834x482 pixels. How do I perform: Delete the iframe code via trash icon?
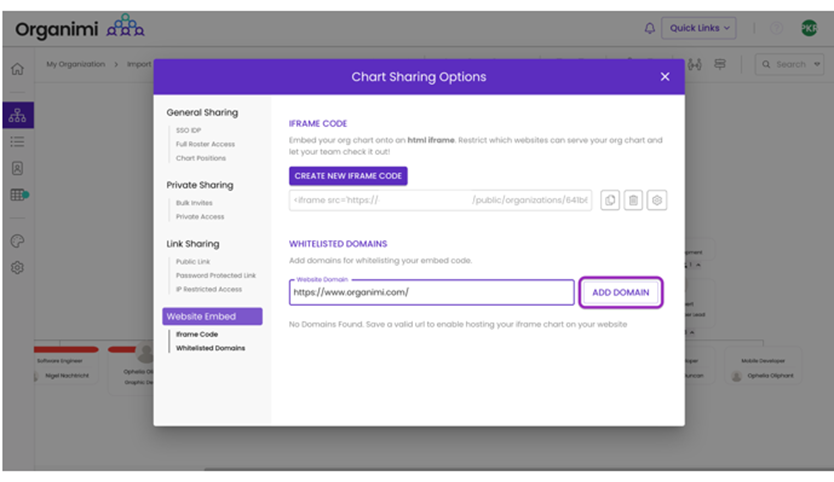633,201
